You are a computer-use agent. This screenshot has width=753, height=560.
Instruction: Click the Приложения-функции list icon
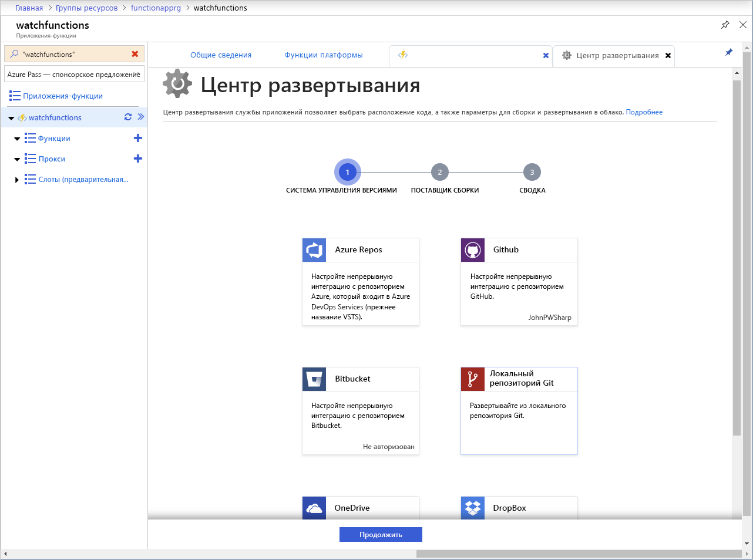[x=15, y=96]
